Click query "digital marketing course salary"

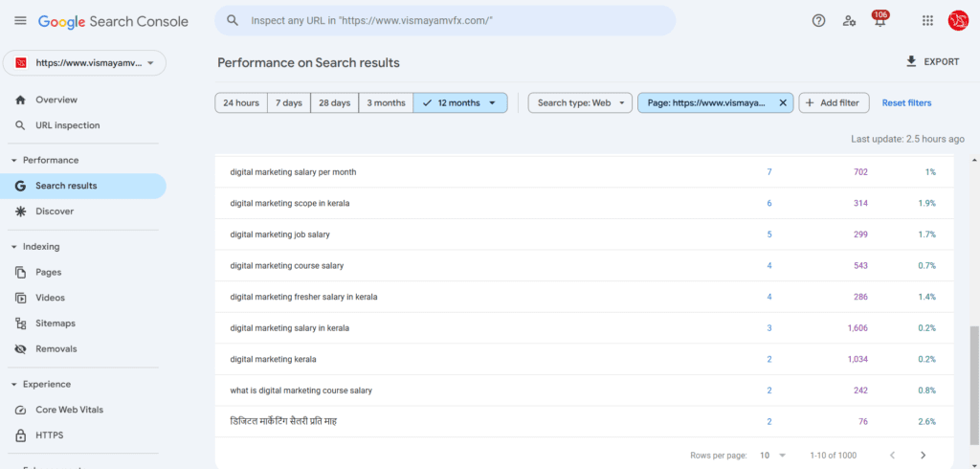tap(287, 266)
